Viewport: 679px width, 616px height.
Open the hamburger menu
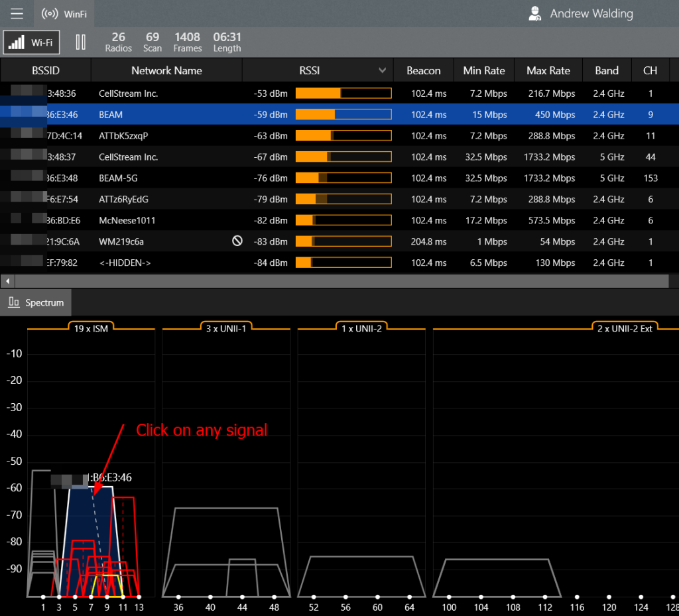point(17,13)
